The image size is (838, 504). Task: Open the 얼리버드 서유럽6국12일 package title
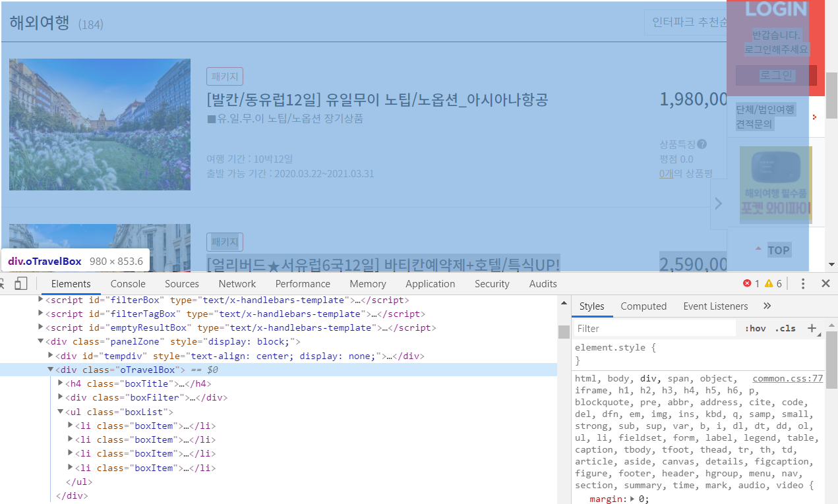coord(383,264)
